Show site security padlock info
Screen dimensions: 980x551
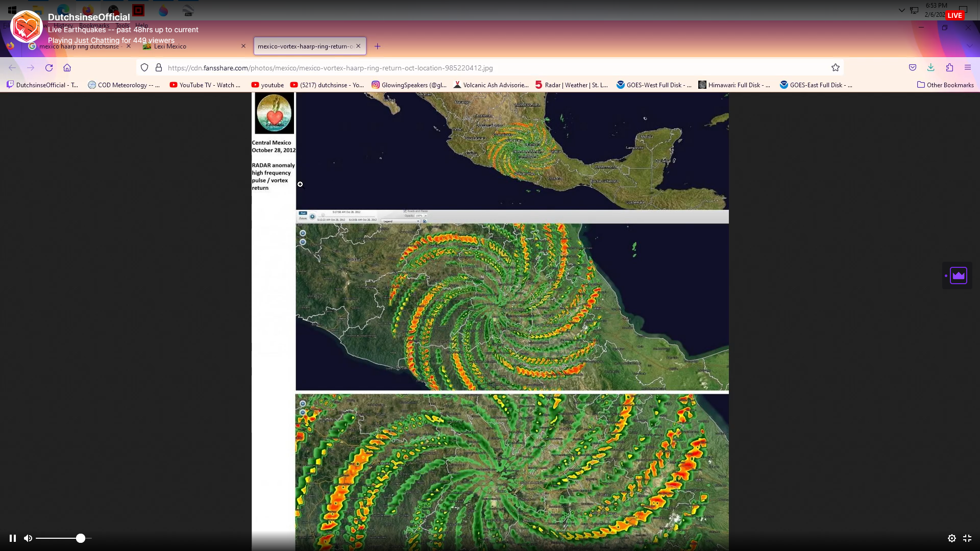point(159,68)
